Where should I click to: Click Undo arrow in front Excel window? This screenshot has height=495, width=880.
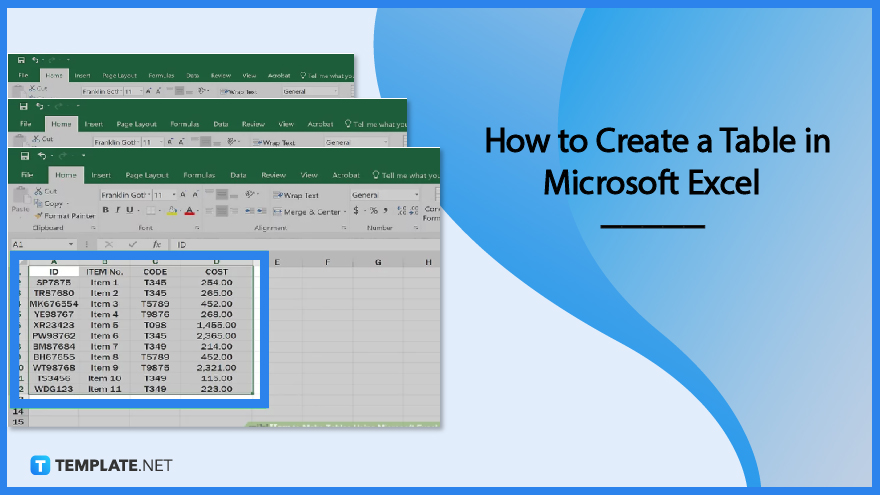(x=42, y=156)
